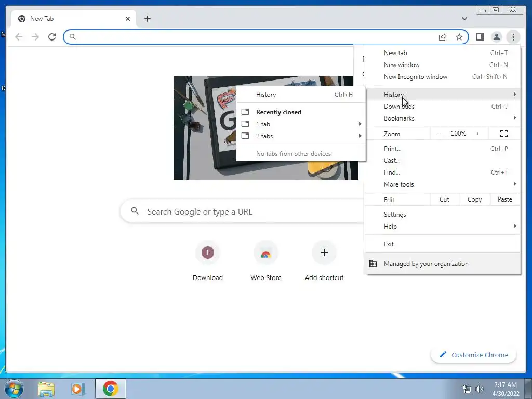
Task: Click the Show desktop strip on taskbar
Action: click(x=528, y=389)
